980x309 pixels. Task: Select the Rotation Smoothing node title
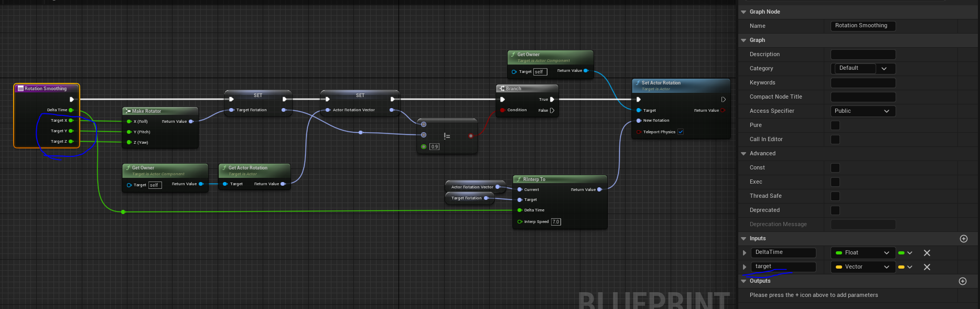(x=46, y=89)
